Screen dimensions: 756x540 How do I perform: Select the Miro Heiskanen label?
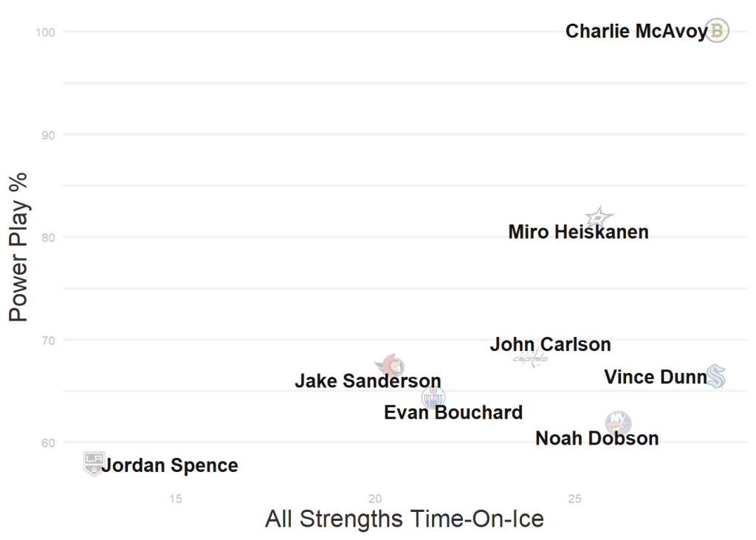[578, 232]
